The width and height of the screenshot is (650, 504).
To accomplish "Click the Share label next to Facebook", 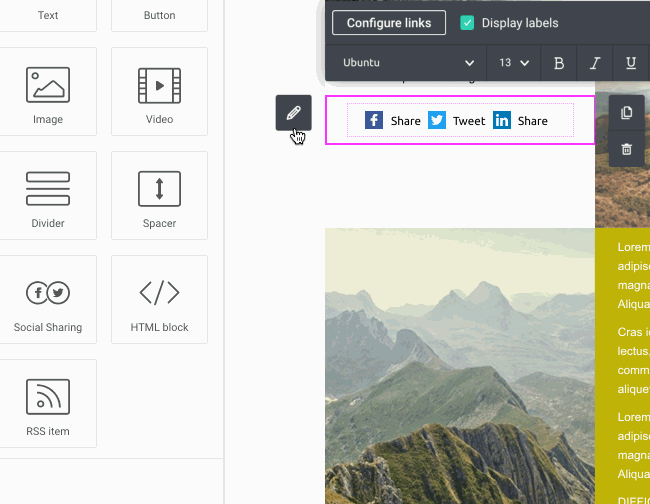I will pyautogui.click(x=405, y=121).
